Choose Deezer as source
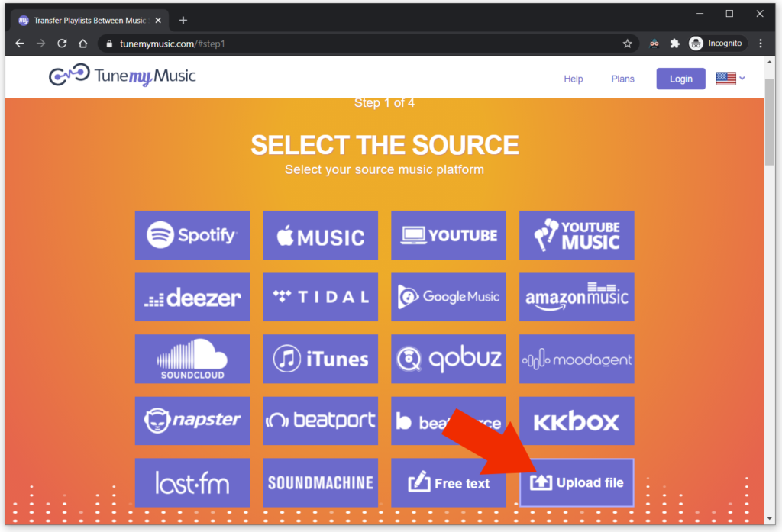 tap(192, 297)
